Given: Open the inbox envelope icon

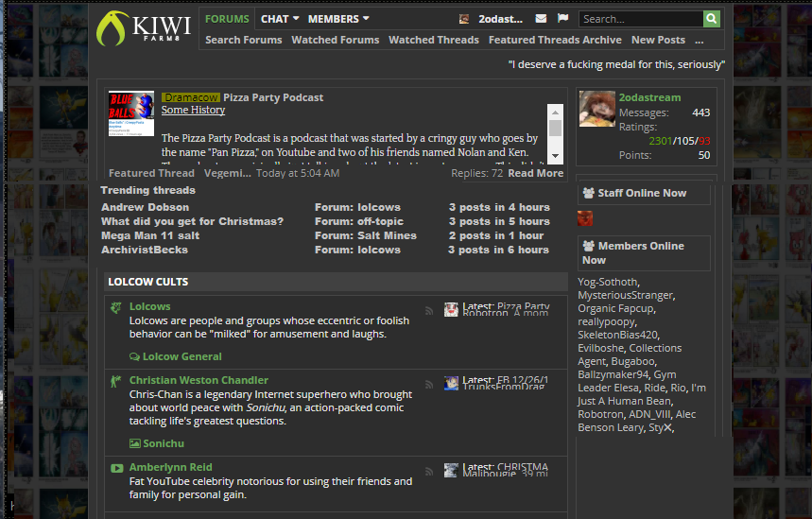Looking at the screenshot, I should tap(541, 19).
